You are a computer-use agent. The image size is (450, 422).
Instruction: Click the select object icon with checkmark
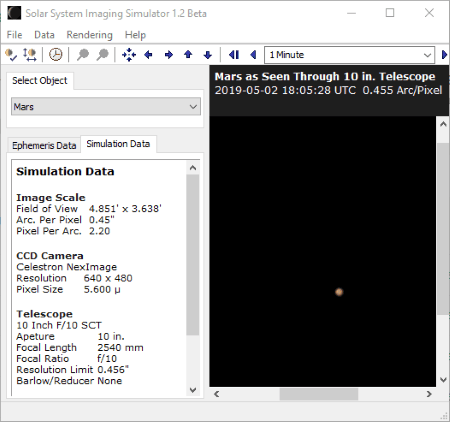(x=11, y=54)
